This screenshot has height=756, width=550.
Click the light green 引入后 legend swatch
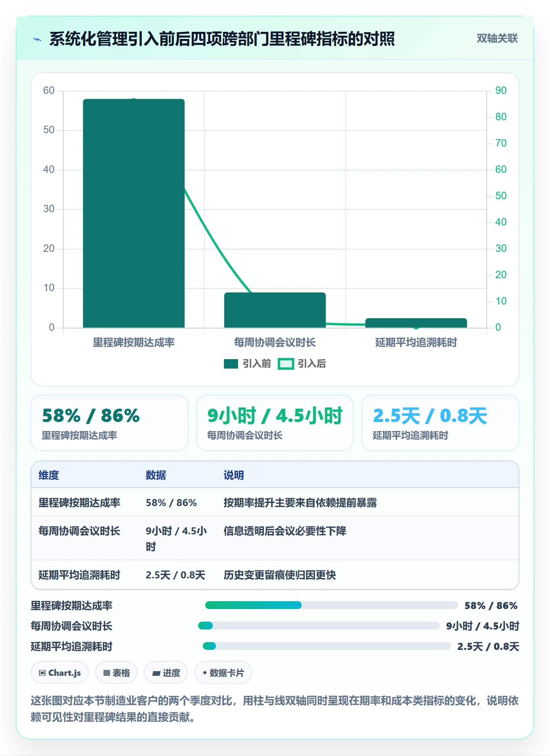coord(286,364)
